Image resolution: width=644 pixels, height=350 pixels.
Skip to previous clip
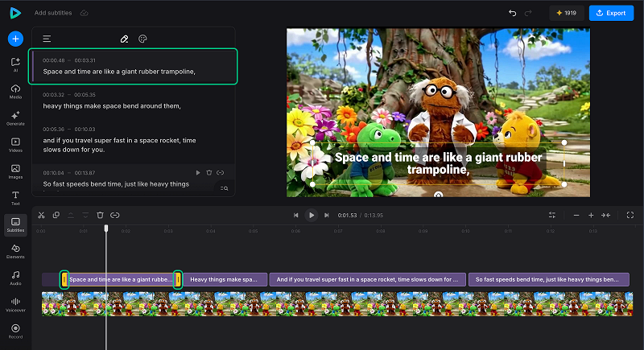click(x=295, y=215)
